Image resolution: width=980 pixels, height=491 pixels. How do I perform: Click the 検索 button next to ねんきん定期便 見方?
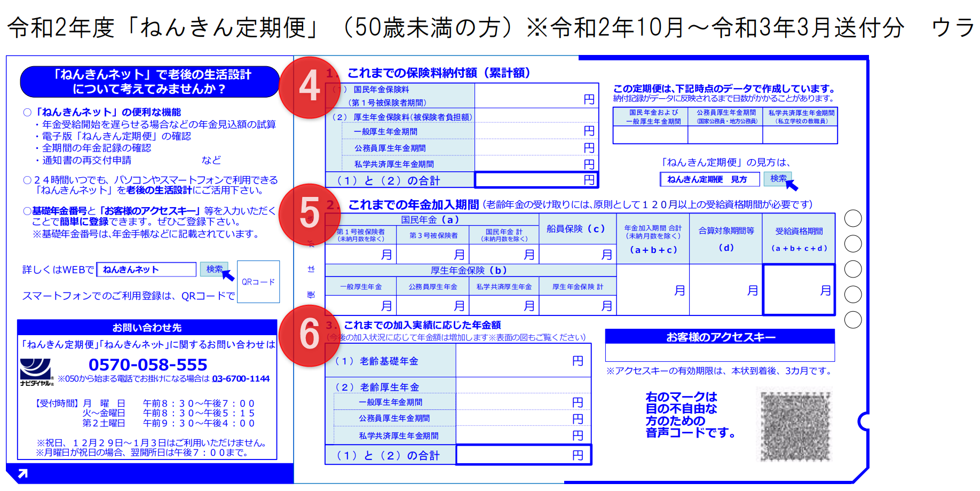coord(778,178)
